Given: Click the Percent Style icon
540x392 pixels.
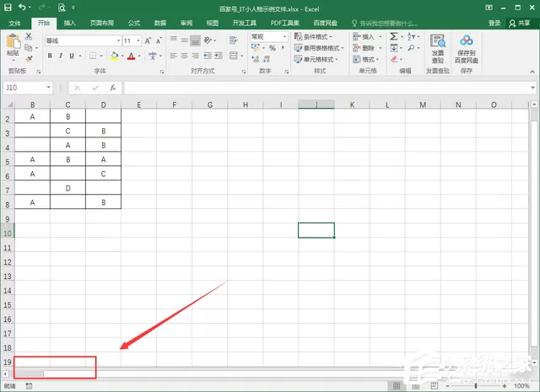Looking at the screenshot, I should click(273, 48).
